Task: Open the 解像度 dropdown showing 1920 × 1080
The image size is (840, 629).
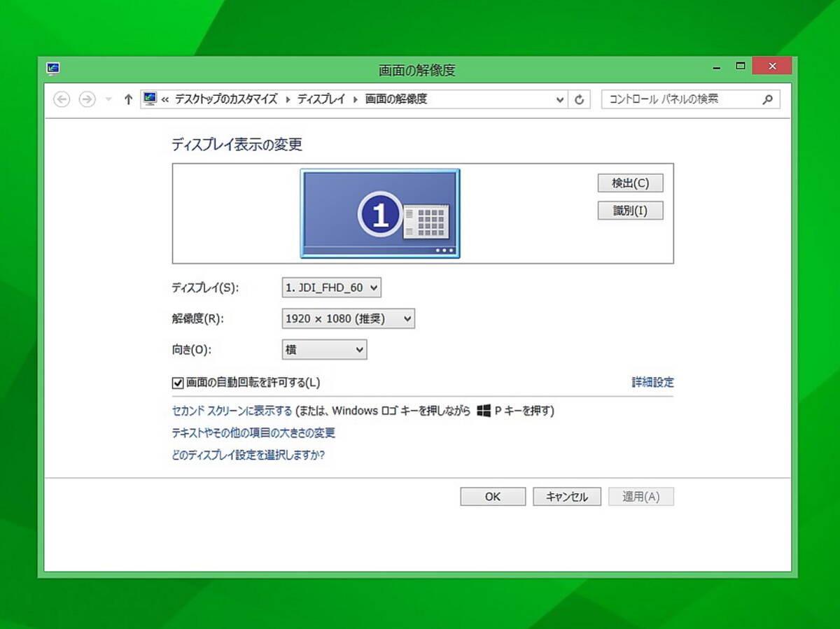Action: pyautogui.click(x=348, y=319)
